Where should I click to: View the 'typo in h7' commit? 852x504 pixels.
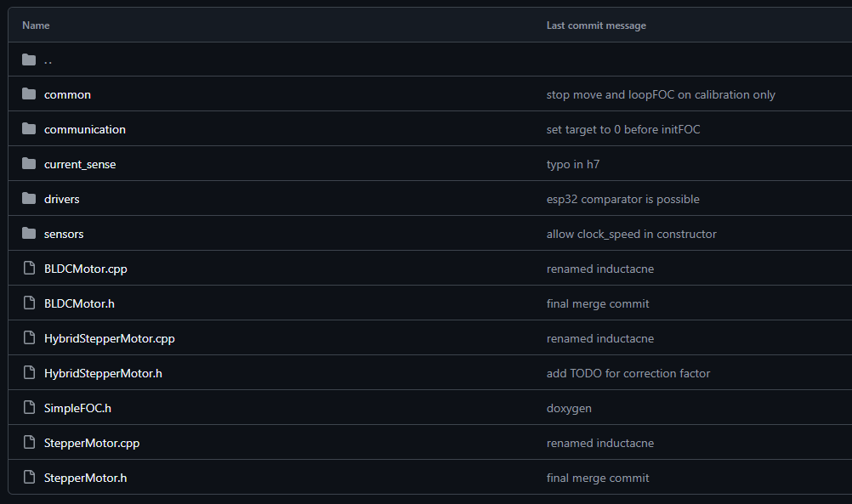pyautogui.click(x=573, y=164)
